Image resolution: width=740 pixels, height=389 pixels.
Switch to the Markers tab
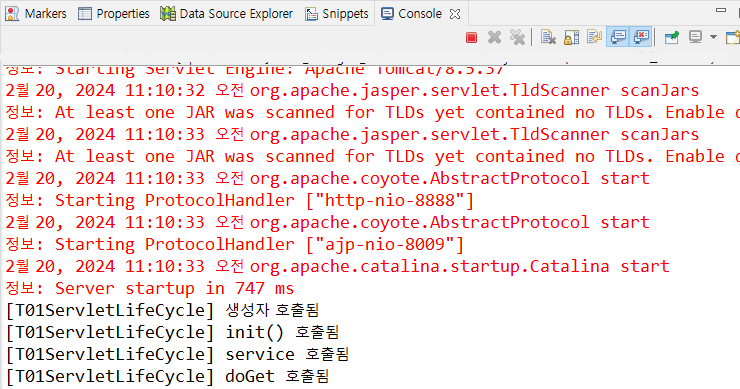pos(35,14)
